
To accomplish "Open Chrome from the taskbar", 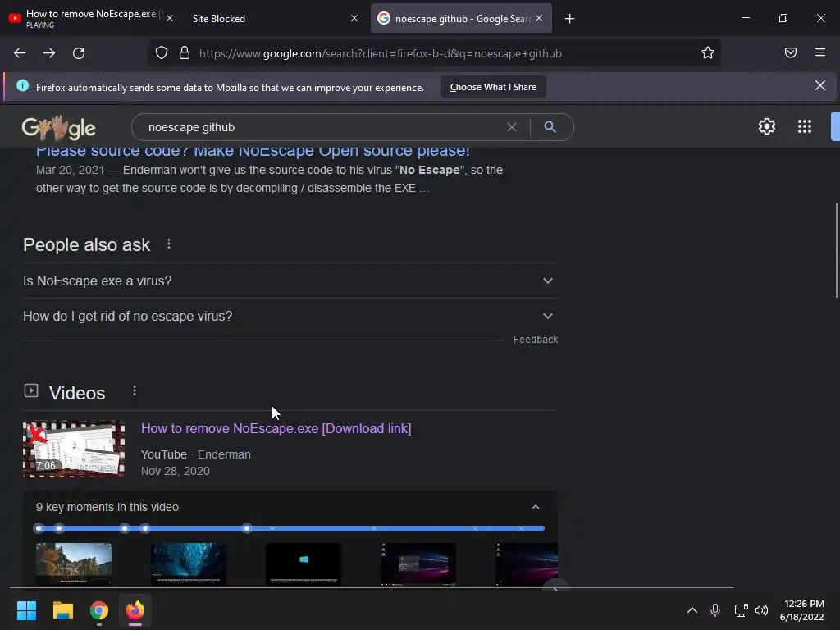I will click(99, 610).
